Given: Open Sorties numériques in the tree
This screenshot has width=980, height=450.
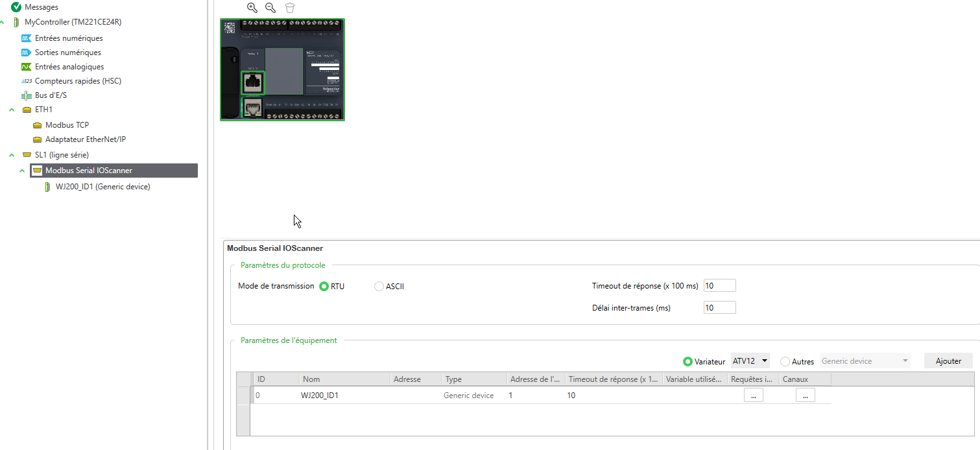Looking at the screenshot, I should tap(67, 53).
